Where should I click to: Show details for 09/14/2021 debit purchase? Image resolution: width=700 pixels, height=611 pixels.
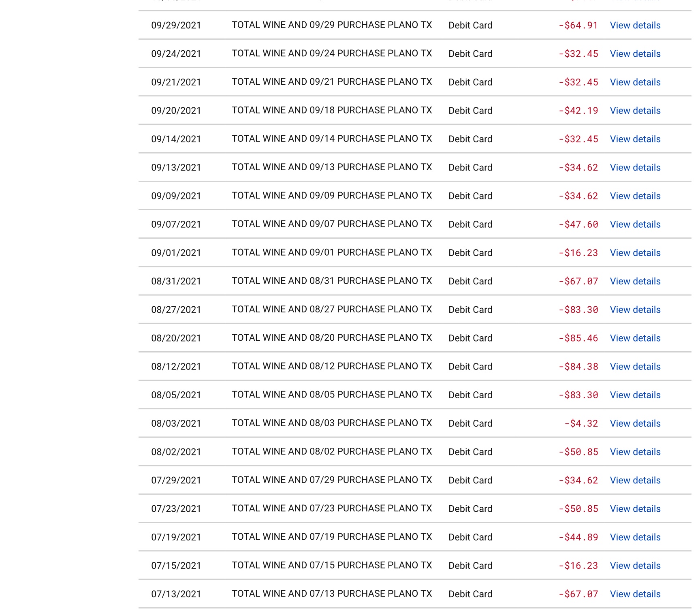635,139
